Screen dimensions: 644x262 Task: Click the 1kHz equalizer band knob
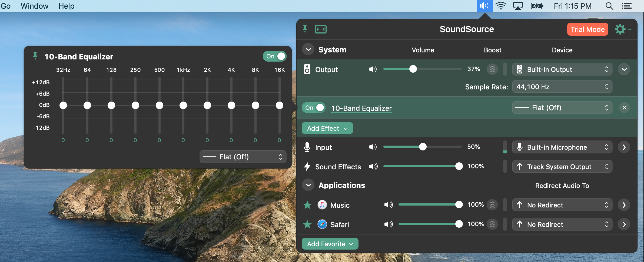coord(183,105)
